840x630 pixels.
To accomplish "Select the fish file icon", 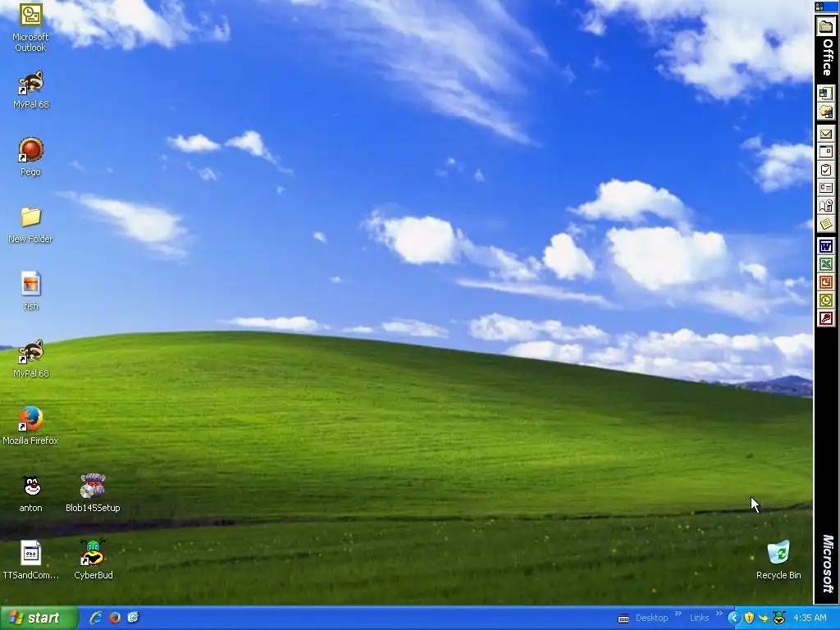I will pyautogui.click(x=30, y=291).
